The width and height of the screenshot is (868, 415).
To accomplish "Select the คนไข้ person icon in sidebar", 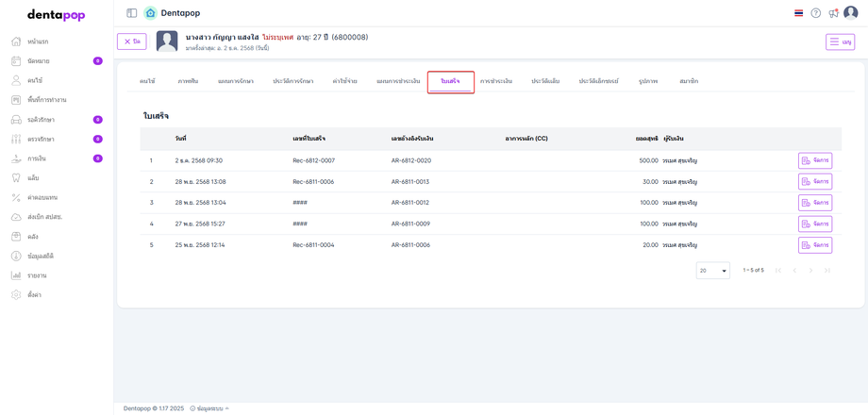I will coord(16,80).
